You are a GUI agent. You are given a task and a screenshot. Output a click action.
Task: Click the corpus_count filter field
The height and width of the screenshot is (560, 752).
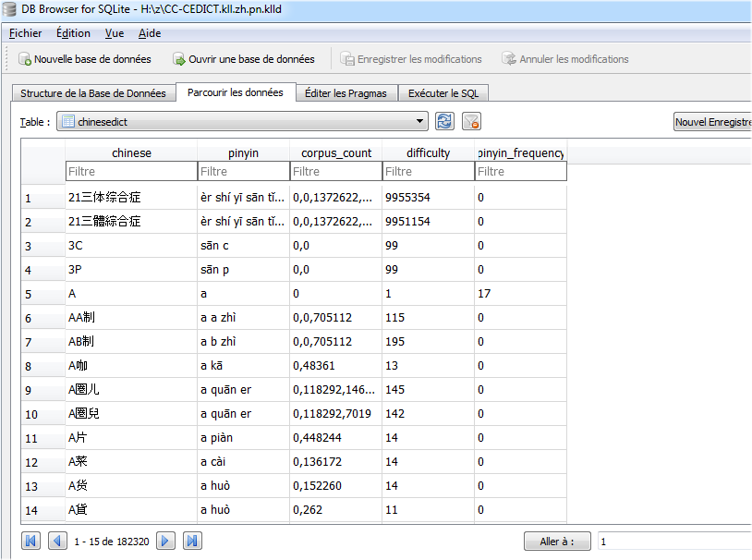point(336,171)
